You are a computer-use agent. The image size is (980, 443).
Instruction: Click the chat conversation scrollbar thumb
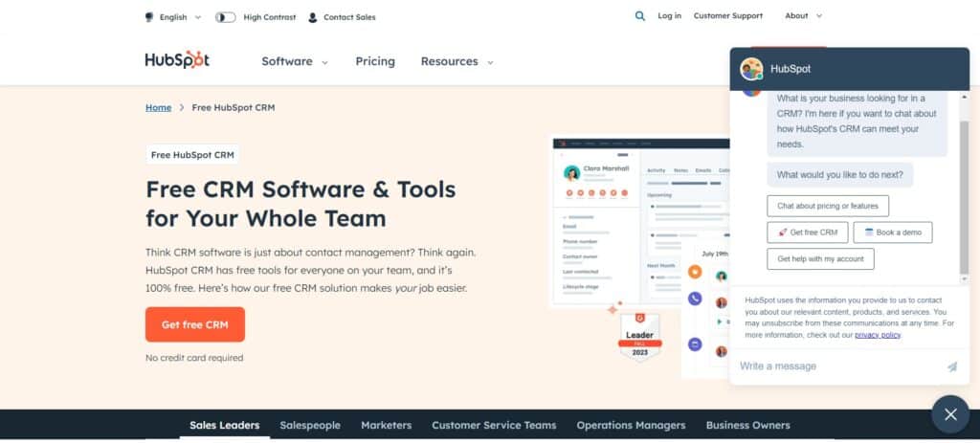965,197
